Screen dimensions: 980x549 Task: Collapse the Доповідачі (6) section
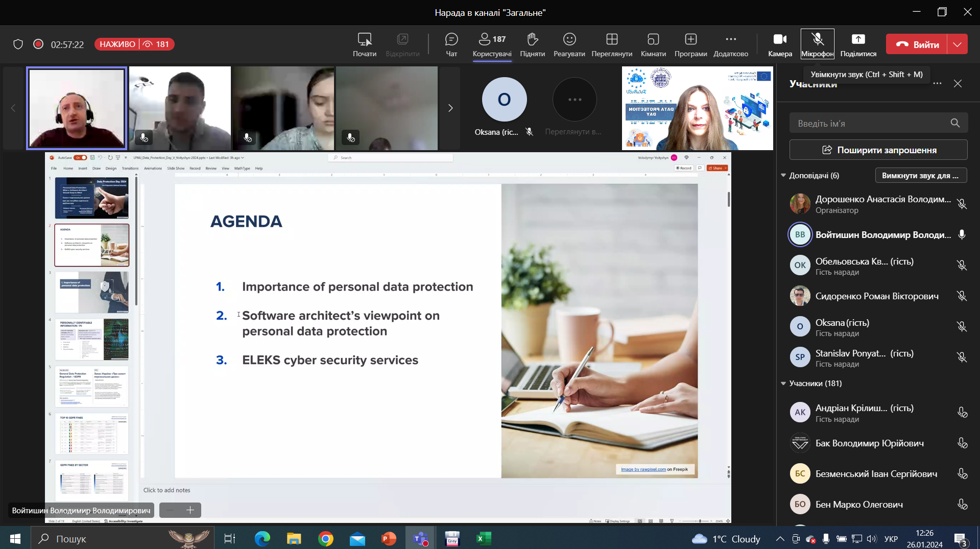783,176
